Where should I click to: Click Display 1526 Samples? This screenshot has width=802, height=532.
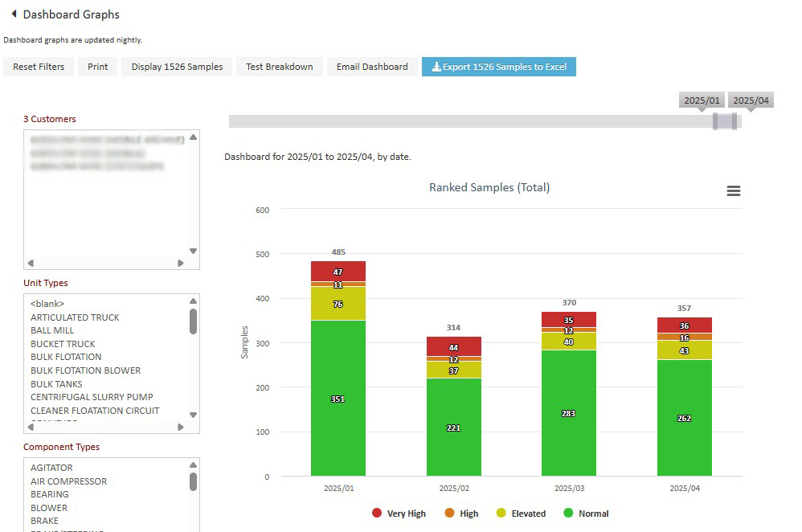click(177, 67)
